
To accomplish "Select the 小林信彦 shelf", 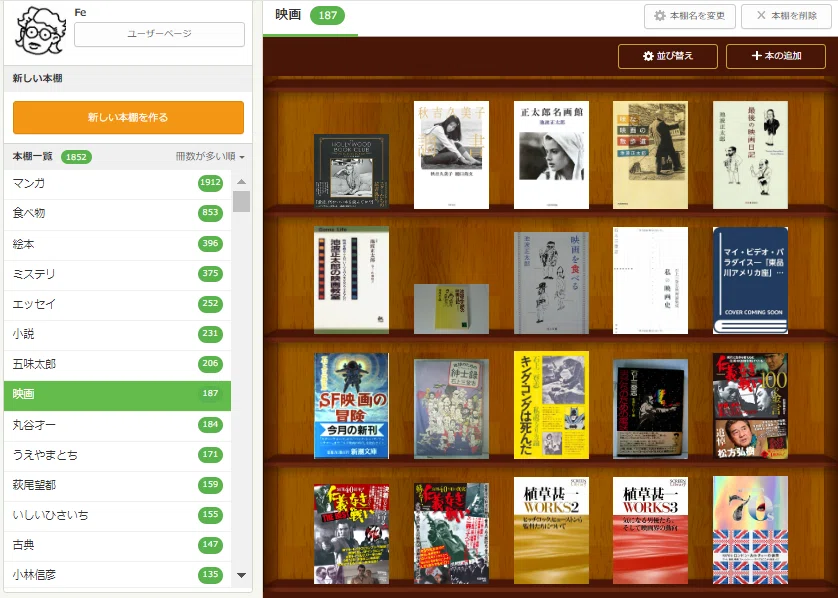I will point(117,575).
